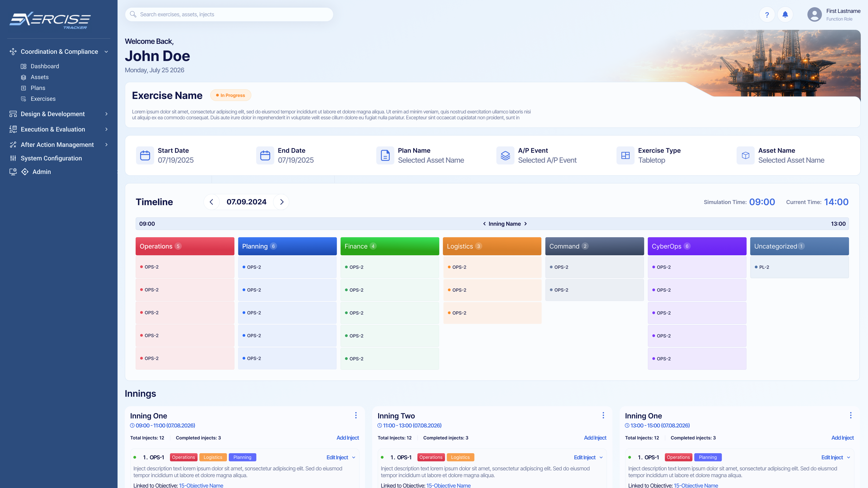Open Inning One 13:00 kebab menu
This screenshot has height=488, width=868.
coord(850,415)
